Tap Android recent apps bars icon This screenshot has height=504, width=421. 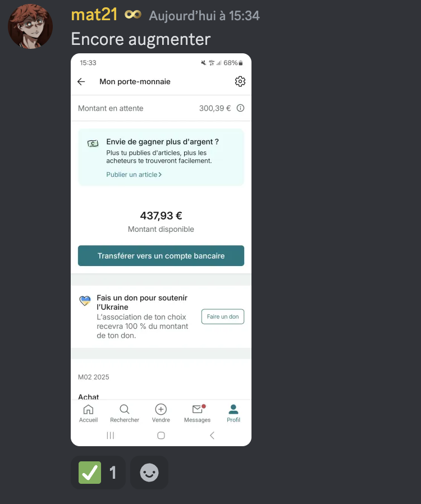(x=110, y=436)
